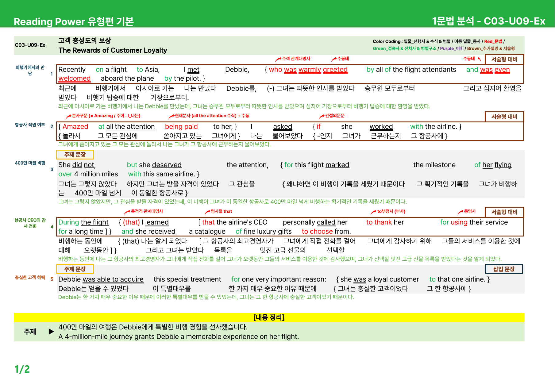Click the red phrase 'to choose' in sentence 4

[x=317, y=232]
